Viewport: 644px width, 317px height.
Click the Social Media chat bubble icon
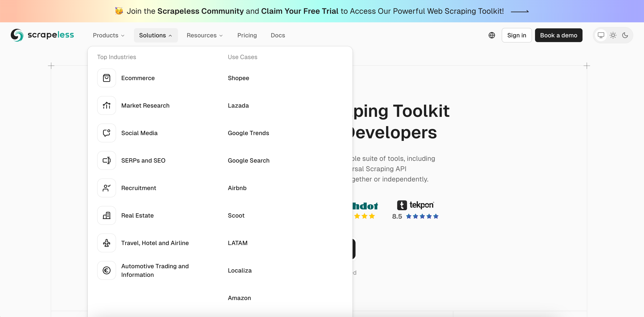[106, 133]
